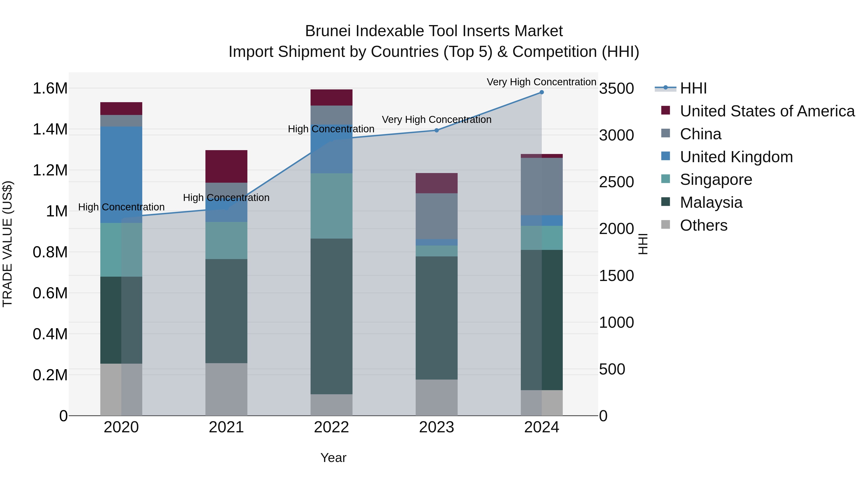Toggle the China legend entry
The width and height of the screenshot is (868, 488).
(x=691, y=134)
